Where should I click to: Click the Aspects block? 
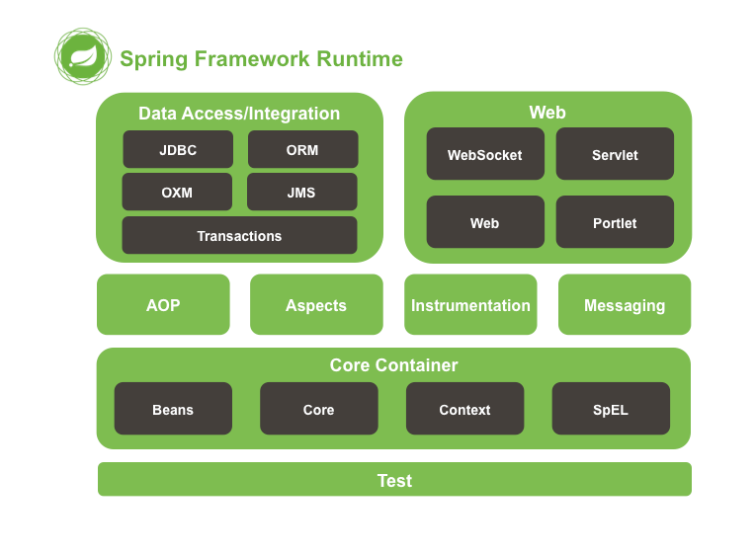coord(317,304)
